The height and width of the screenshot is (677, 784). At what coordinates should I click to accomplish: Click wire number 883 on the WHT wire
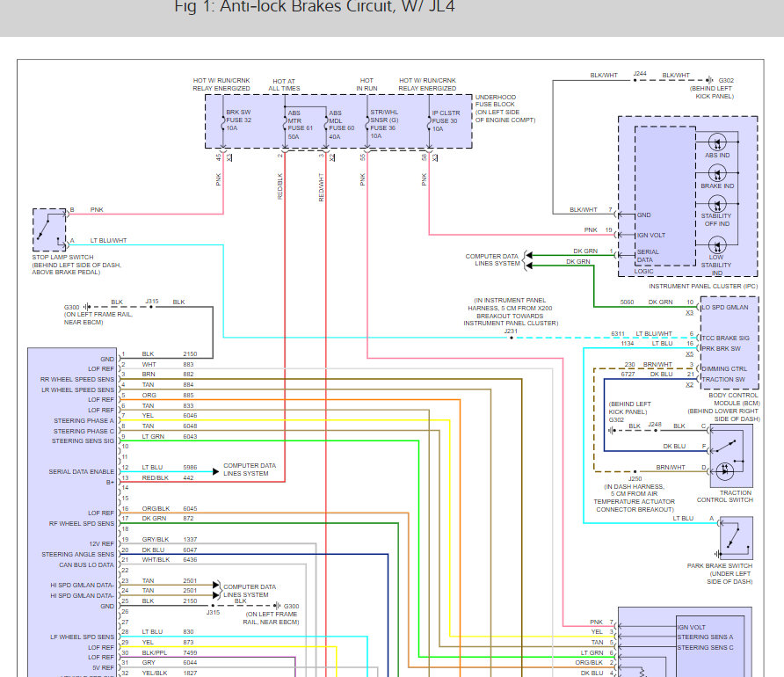(x=188, y=365)
